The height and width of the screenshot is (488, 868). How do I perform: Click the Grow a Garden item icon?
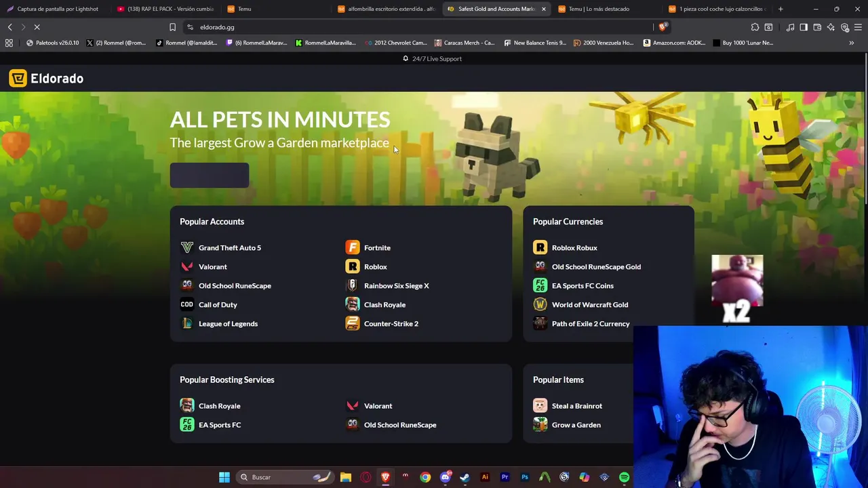540,425
